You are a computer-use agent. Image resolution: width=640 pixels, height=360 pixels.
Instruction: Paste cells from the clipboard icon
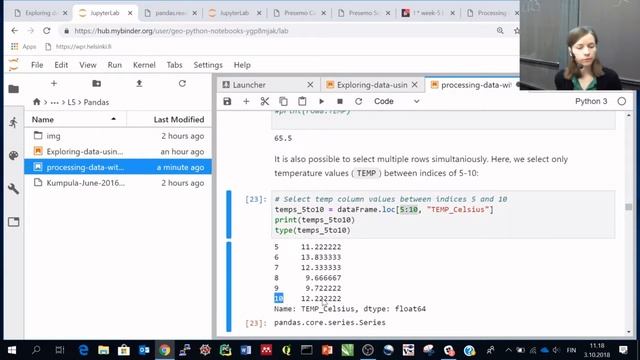302,101
